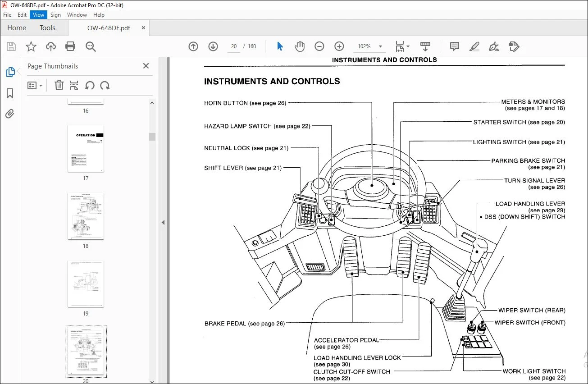Show the Page Thumbnails sidebar panel

pyautogui.click(x=10, y=72)
